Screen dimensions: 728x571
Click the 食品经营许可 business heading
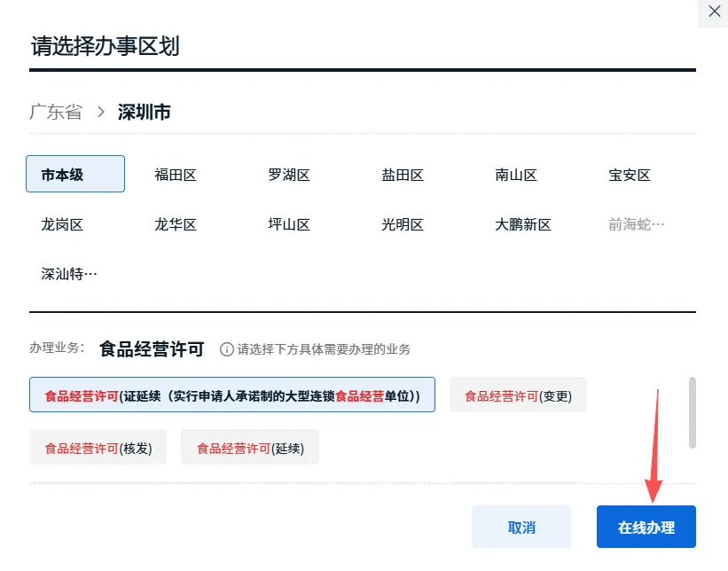pos(152,349)
